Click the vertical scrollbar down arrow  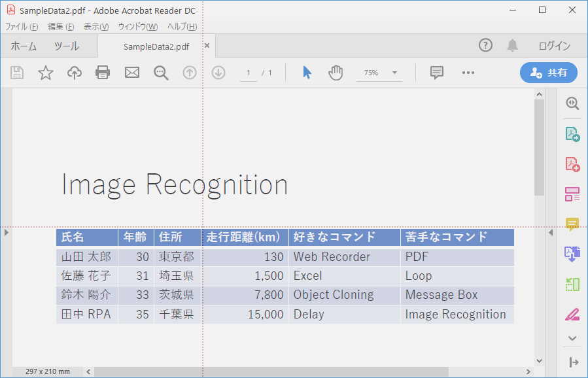[539, 361]
